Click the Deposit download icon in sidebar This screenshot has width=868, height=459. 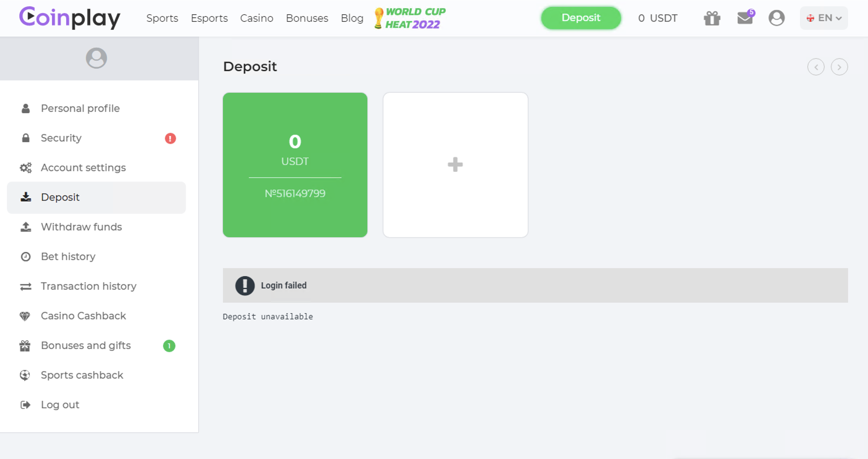tap(26, 197)
